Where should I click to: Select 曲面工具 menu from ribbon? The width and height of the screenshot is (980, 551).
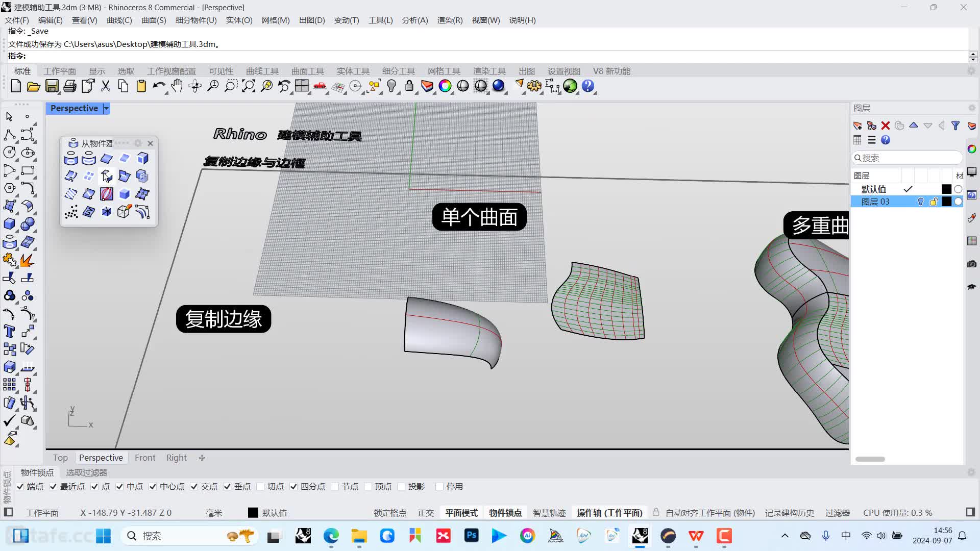pyautogui.click(x=307, y=70)
